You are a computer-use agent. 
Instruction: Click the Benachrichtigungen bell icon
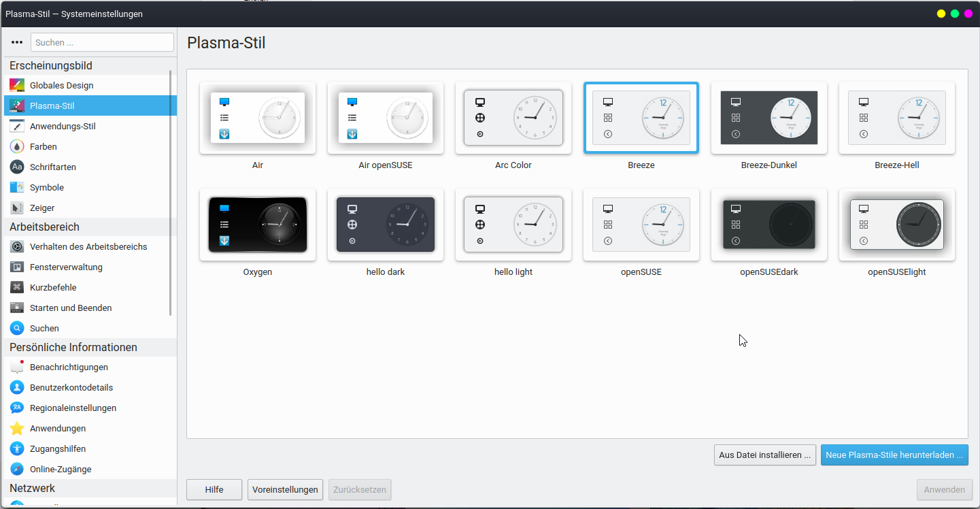tap(17, 367)
